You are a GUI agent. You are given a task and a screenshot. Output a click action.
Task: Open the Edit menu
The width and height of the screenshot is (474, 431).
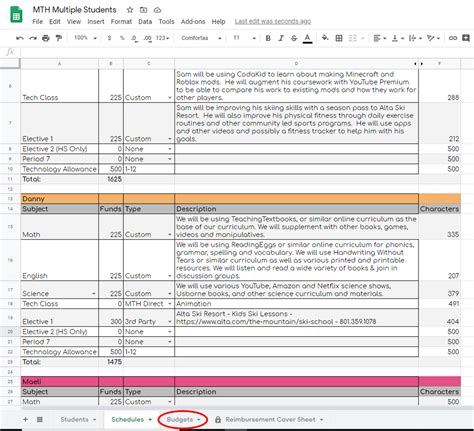pyautogui.click(x=55, y=22)
